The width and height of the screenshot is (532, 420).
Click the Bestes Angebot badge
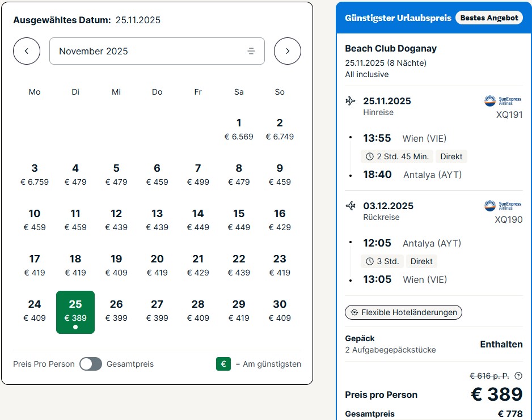click(x=489, y=18)
